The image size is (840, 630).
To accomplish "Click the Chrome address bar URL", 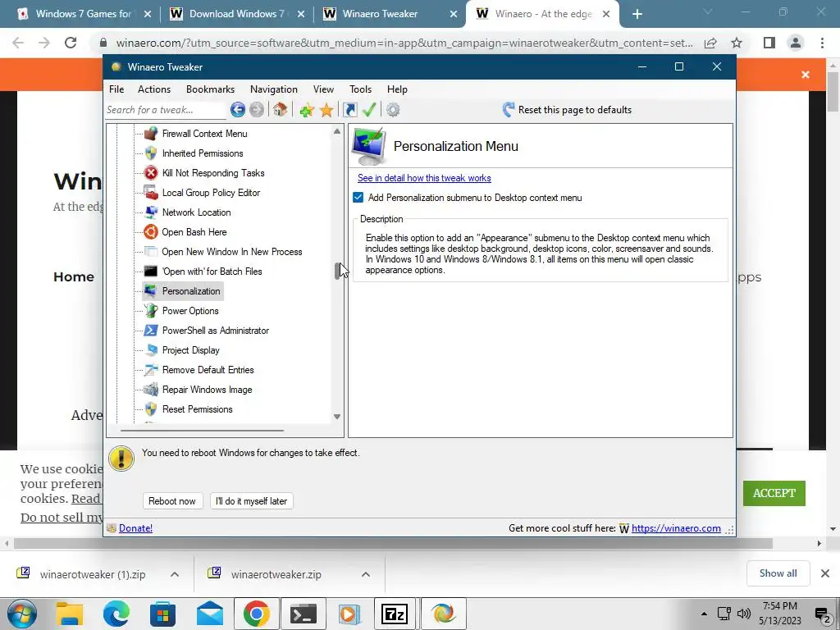I will pyautogui.click(x=404, y=43).
